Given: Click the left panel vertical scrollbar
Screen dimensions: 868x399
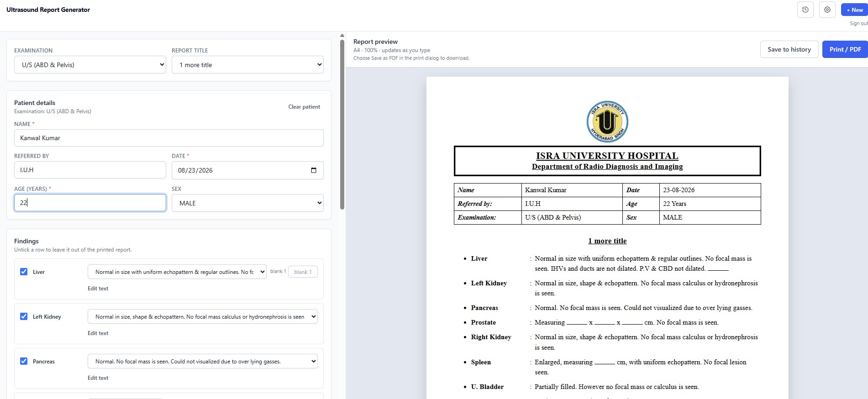Looking at the screenshot, I should [342, 124].
